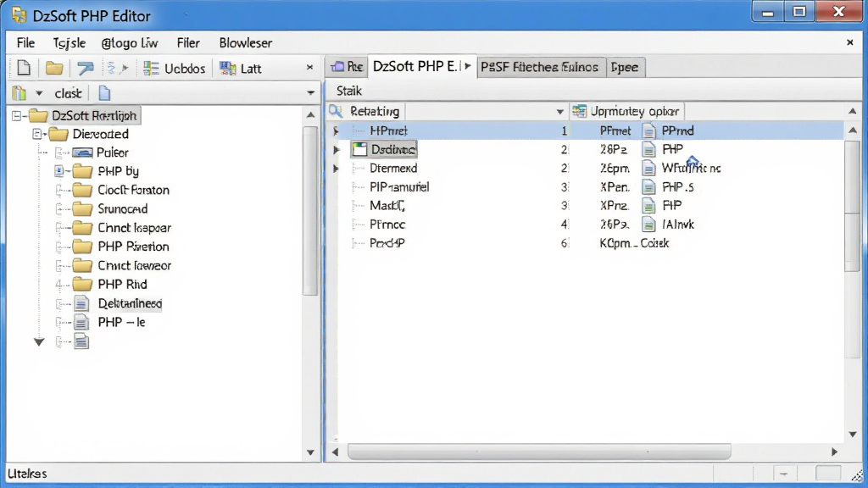The image size is (868, 488).
Task: Click the horizontal scrollbar thumb in list
Action: pyautogui.click(x=539, y=452)
